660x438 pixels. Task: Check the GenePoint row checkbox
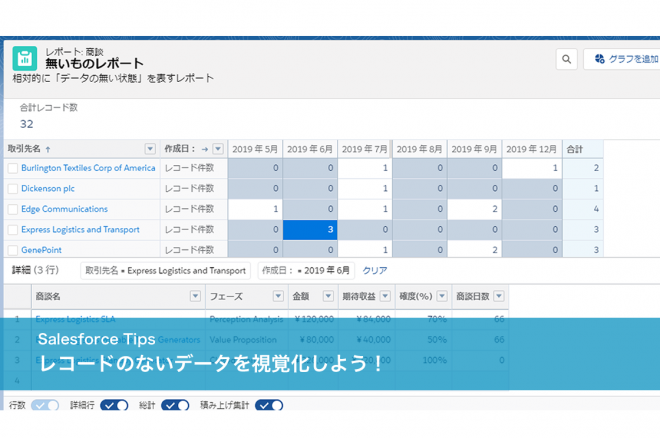click(x=13, y=250)
